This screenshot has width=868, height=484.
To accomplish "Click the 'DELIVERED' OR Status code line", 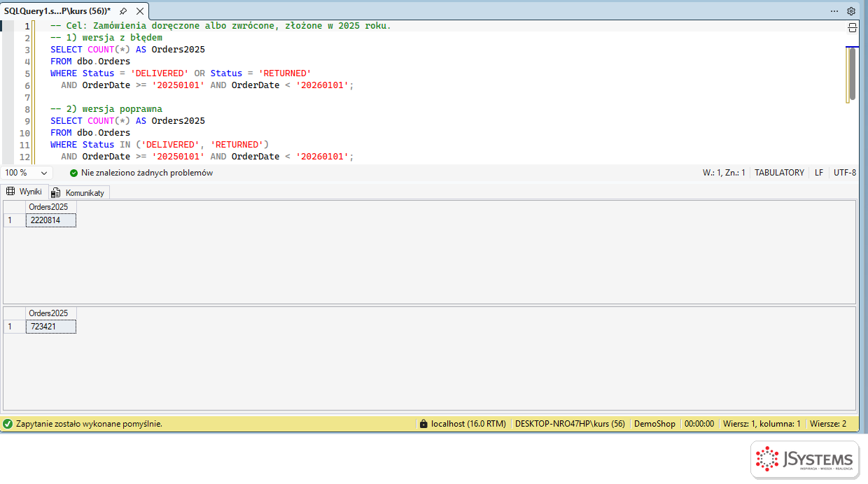I will point(181,73).
